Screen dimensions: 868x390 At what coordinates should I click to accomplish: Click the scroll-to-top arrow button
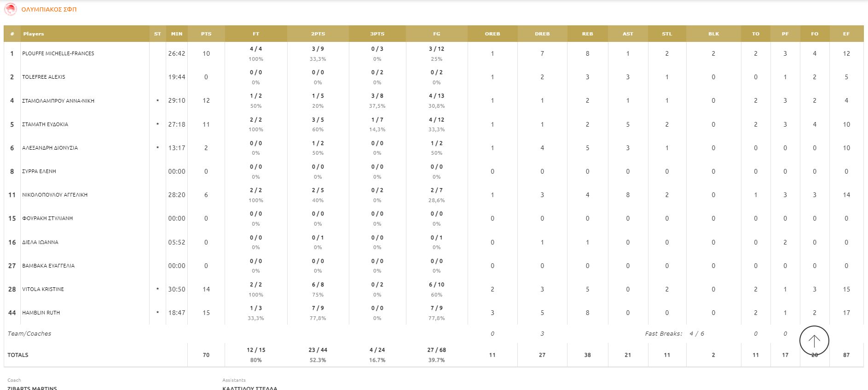coord(814,341)
